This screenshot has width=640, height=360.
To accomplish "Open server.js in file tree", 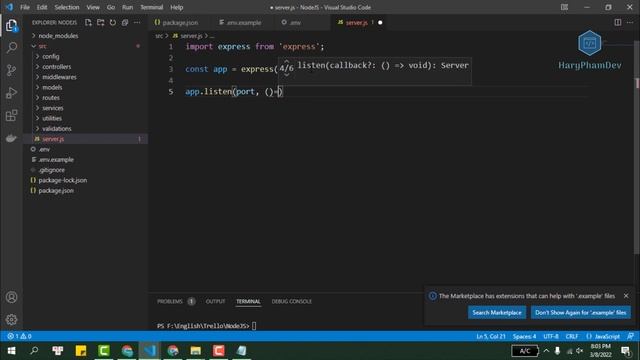I will point(53,139).
